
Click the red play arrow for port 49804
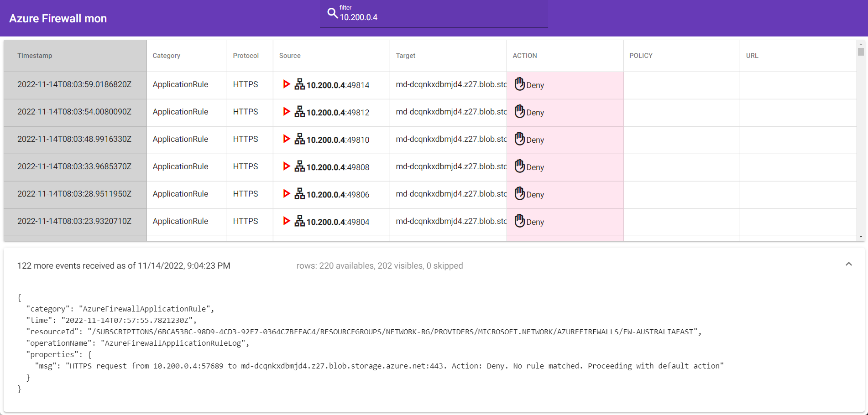click(x=287, y=221)
